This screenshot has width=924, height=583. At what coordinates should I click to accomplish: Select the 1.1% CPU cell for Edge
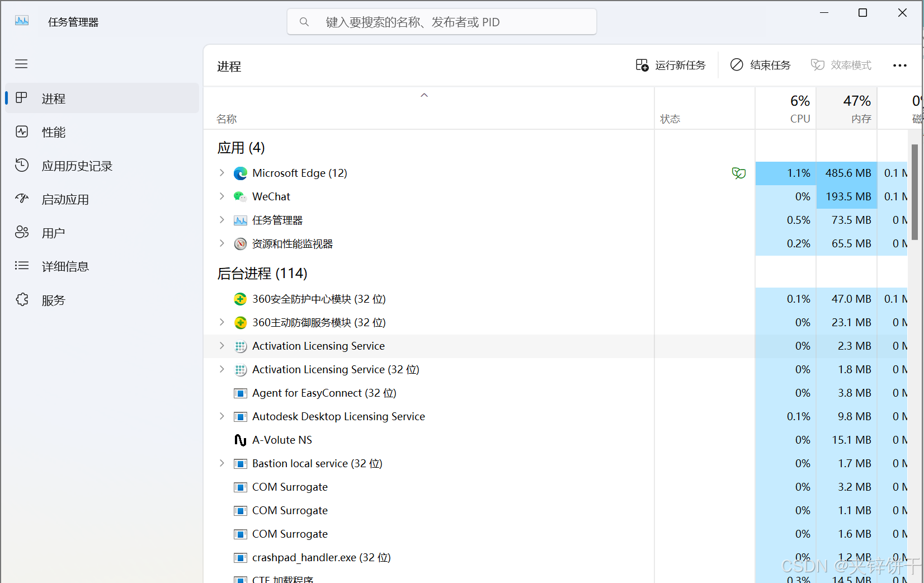786,173
